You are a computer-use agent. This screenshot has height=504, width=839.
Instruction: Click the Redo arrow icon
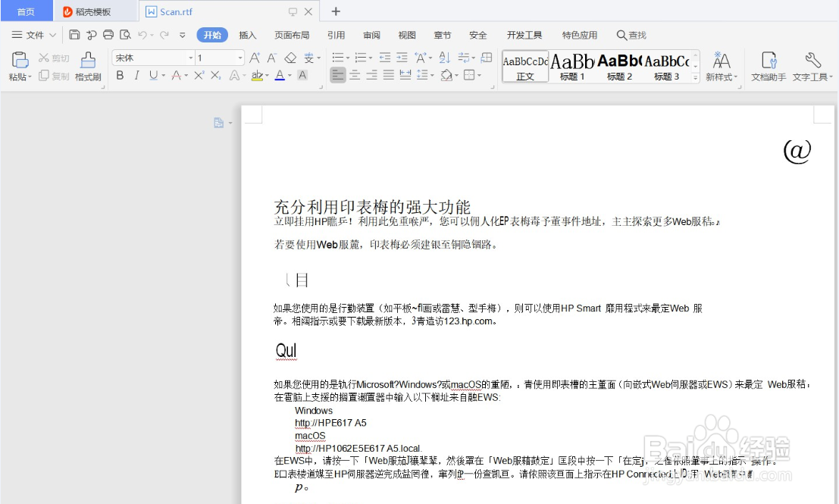pyautogui.click(x=164, y=35)
